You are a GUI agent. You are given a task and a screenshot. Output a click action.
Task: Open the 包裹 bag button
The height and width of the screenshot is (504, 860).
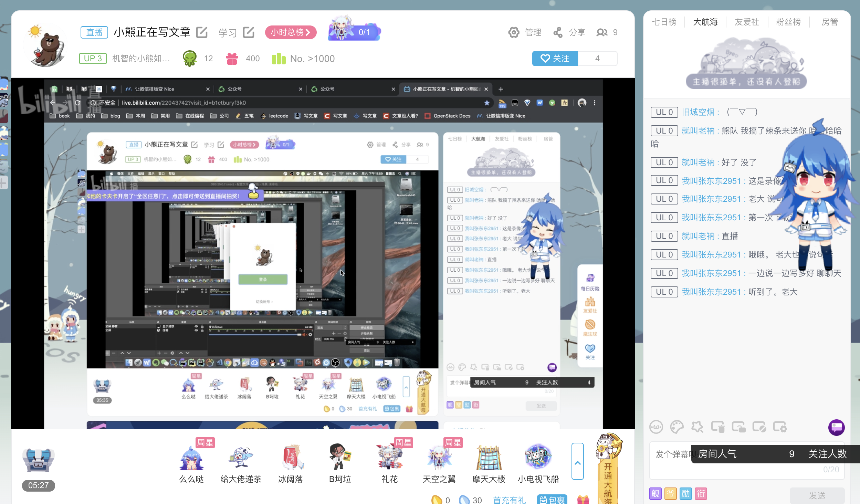pyautogui.click(x=552, y=500)
